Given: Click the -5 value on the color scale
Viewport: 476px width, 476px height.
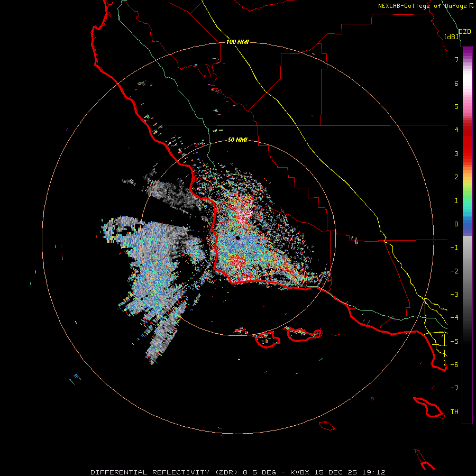Looking at the screenshot, I should (454, 342).
